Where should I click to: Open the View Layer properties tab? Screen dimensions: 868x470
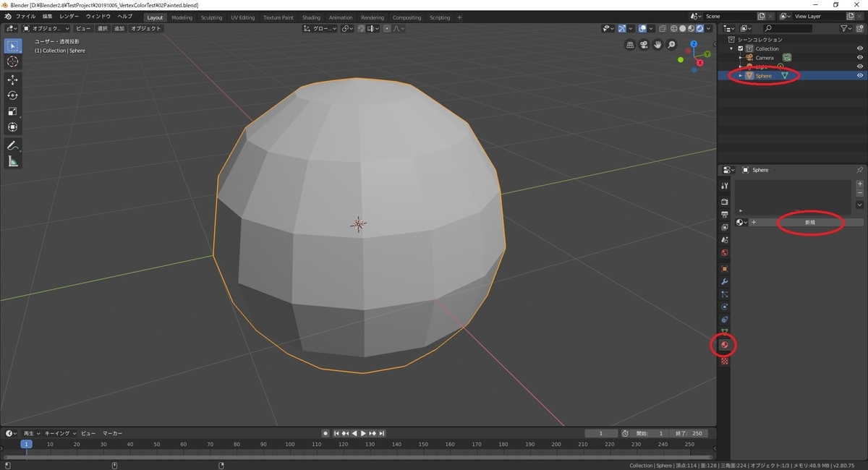pos(725,227)
